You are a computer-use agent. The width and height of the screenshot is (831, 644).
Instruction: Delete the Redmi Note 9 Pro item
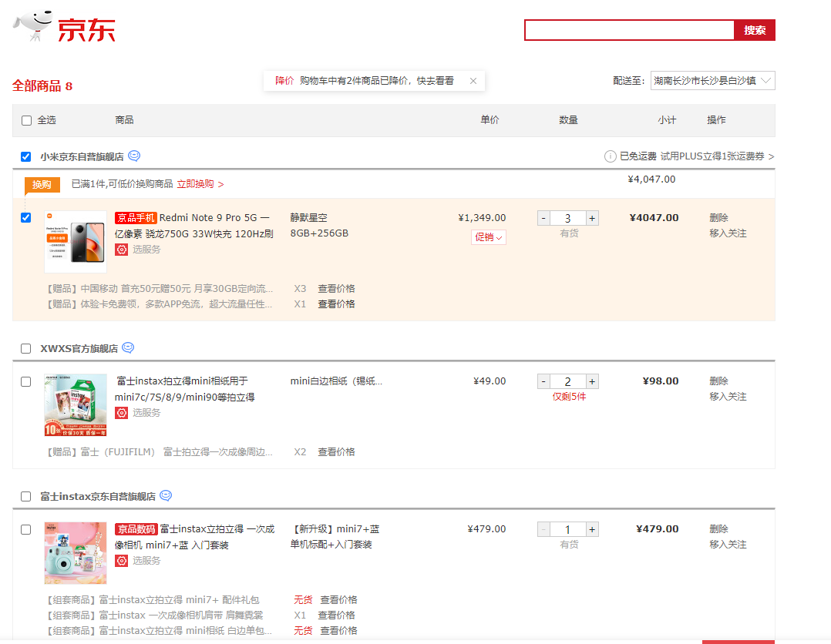[718, 218]
